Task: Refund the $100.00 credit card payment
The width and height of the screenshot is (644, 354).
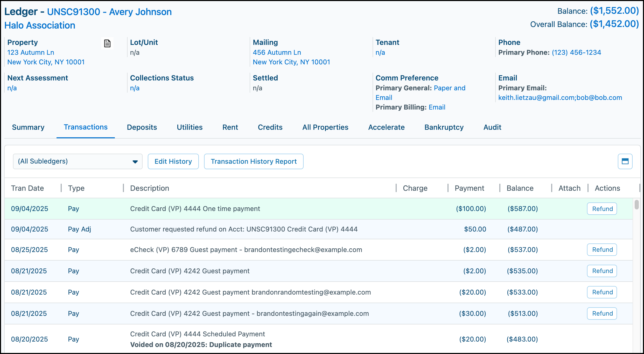Action: click(602, 208)
